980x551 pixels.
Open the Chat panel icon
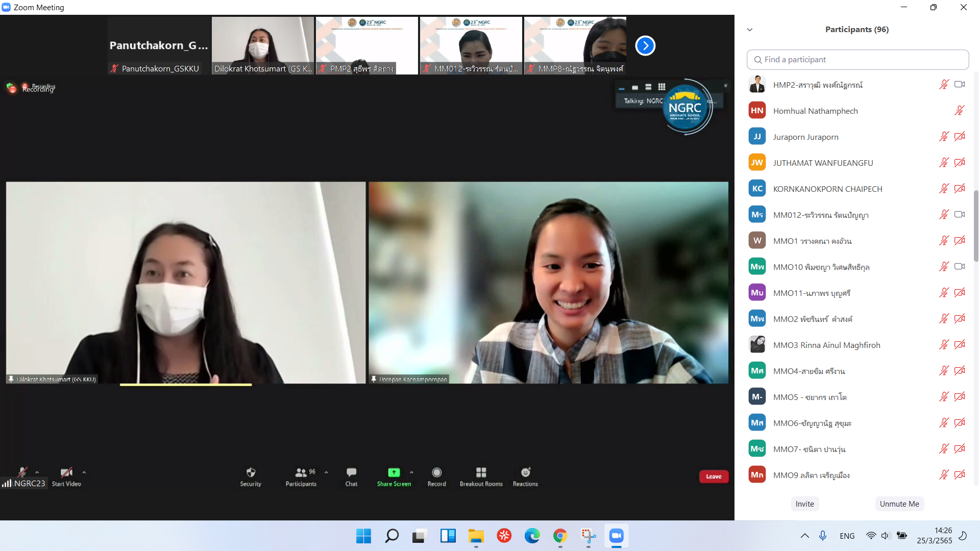351,472
